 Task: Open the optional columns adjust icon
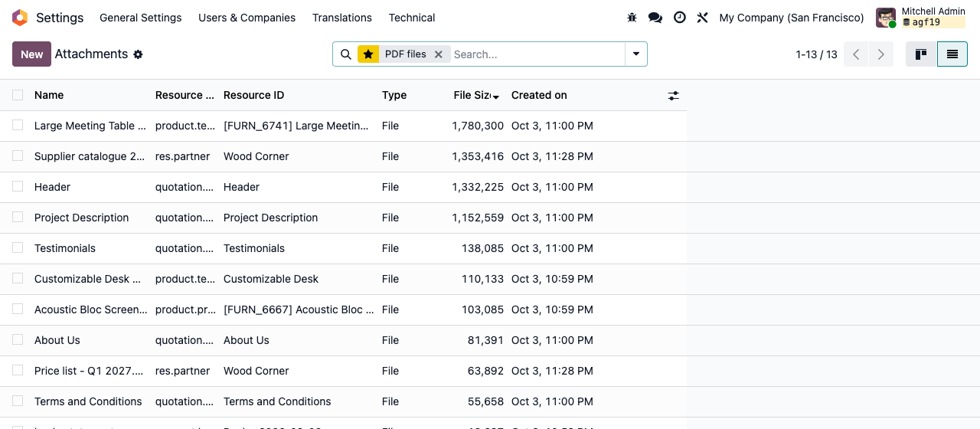point(674,96)
